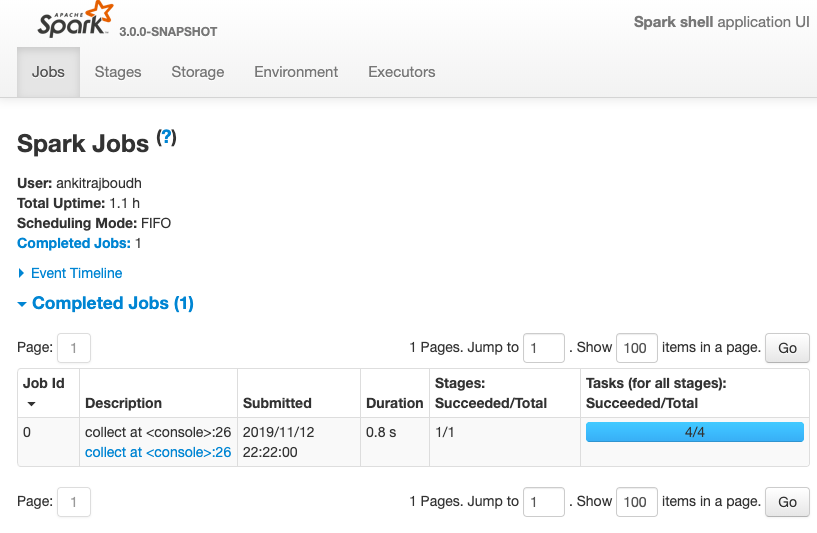This screenshot has height=533, width=817.
Task: Focus the top Jump to page field
Action: pos(544,348)
